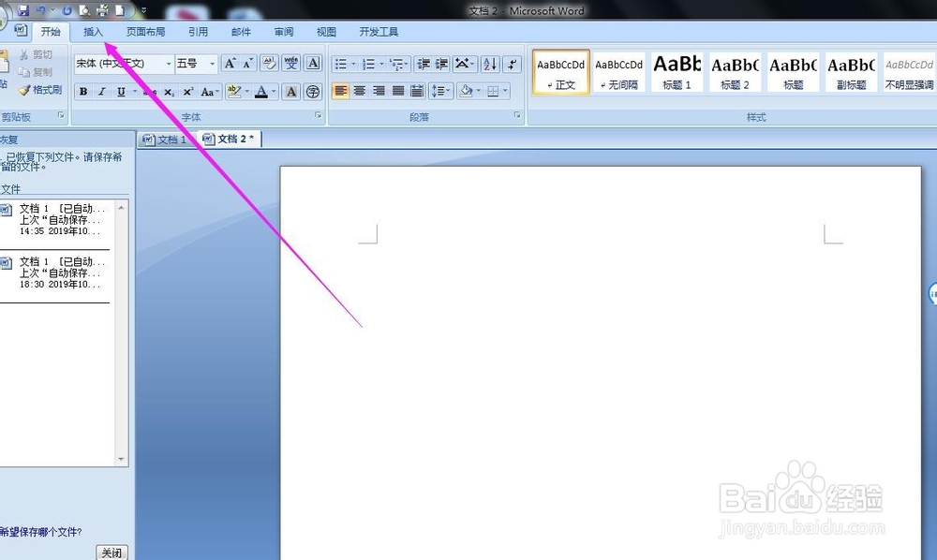Click the bullet list icon
Screen dimensions: 937x560
341,64
